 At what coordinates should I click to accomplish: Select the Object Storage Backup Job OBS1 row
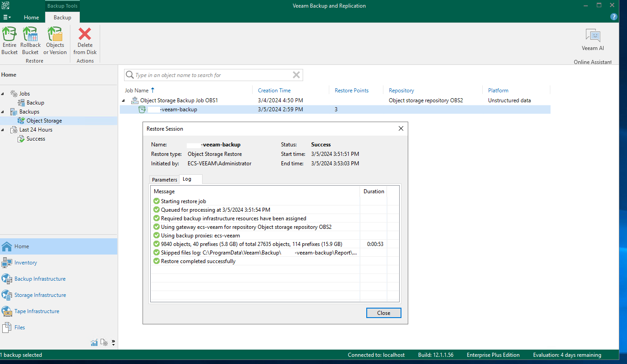point(335,100)
